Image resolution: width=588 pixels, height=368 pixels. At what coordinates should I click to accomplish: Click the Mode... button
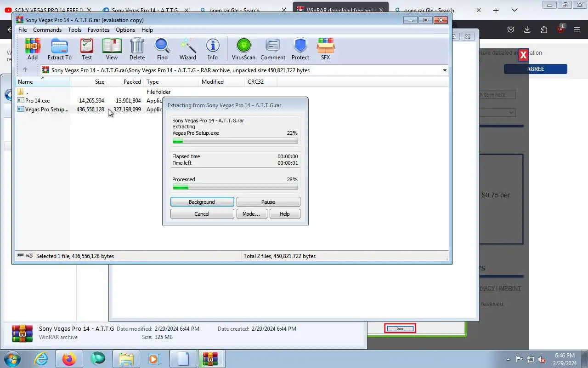pyautogui.click(x=251, y=214)
